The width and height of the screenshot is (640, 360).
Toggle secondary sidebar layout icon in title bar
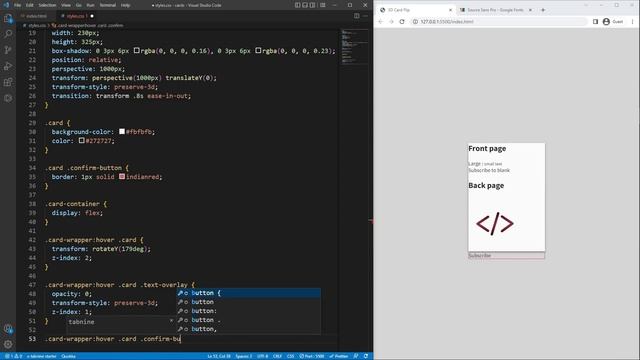coord(312,5)
